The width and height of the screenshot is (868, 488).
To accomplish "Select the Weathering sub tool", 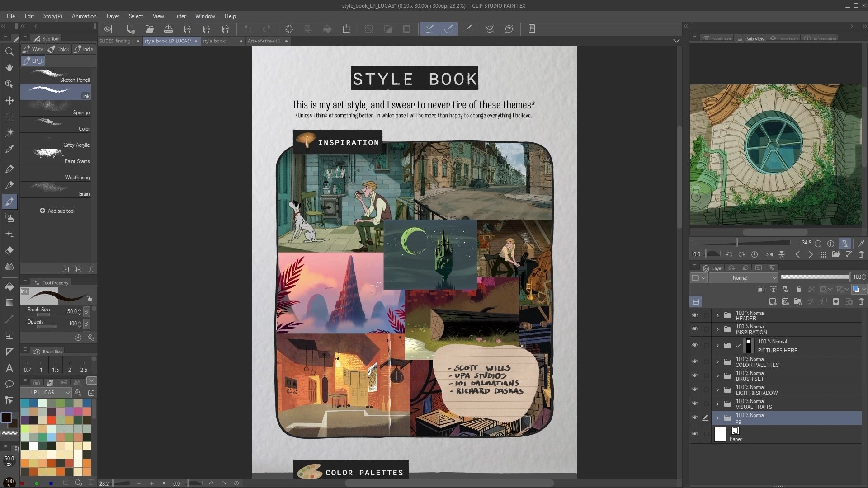I will [x=56, y=174].
